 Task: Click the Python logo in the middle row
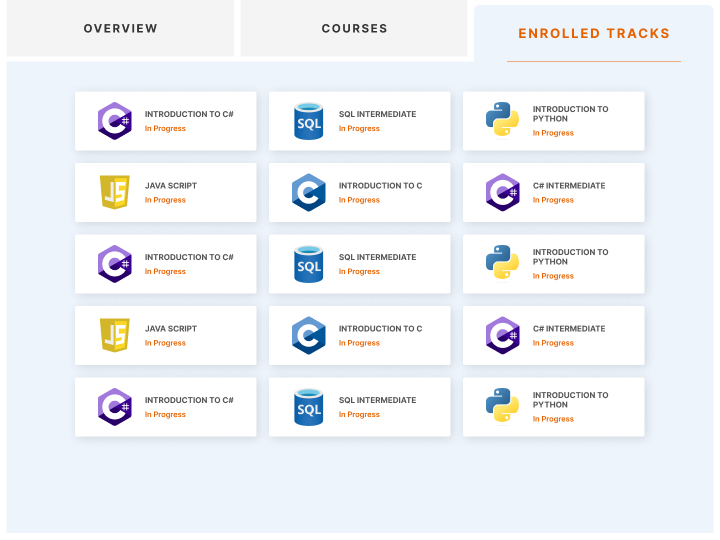(502, 262)
